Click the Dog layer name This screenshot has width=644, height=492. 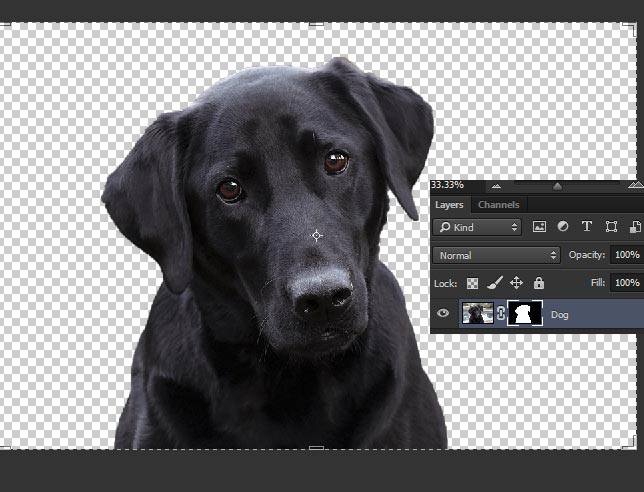559,315
